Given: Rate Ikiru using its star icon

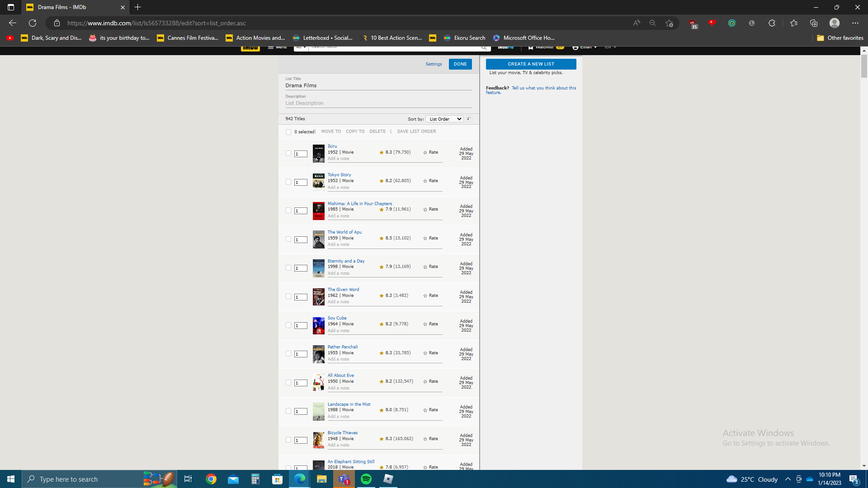Looking at the screenshot, I should coord(425,152).
